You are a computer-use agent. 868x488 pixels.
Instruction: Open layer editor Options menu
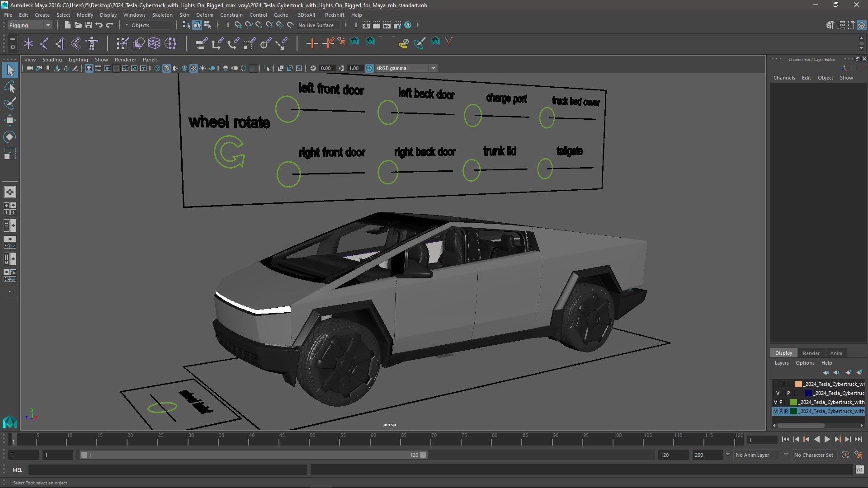805,363
